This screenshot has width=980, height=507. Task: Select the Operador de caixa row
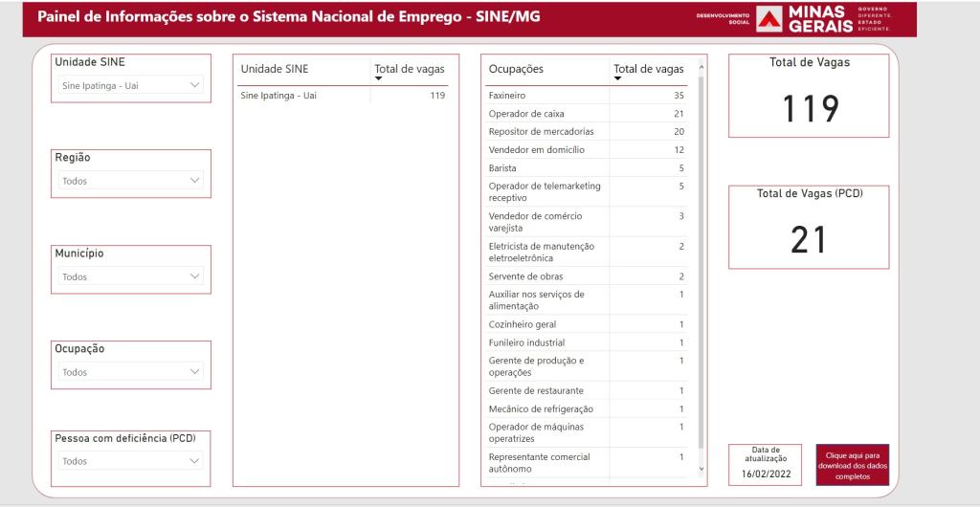coord(586,114)
